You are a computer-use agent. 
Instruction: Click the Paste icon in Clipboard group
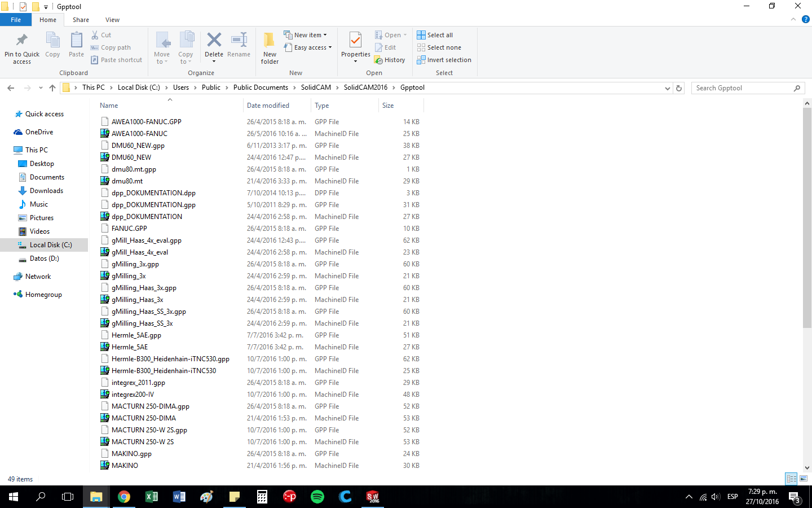pos(76,42)
